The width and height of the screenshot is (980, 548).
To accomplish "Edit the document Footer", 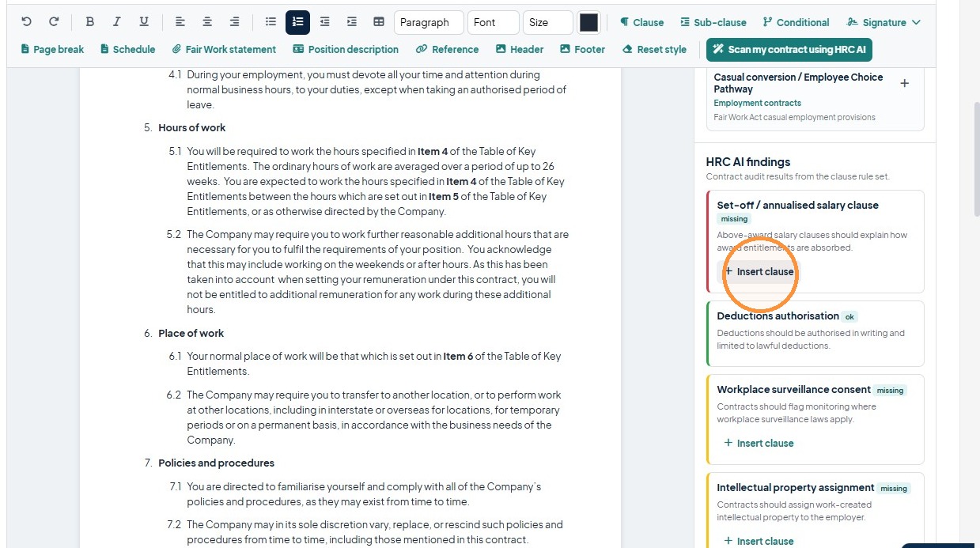I will [x=583, y=49].
